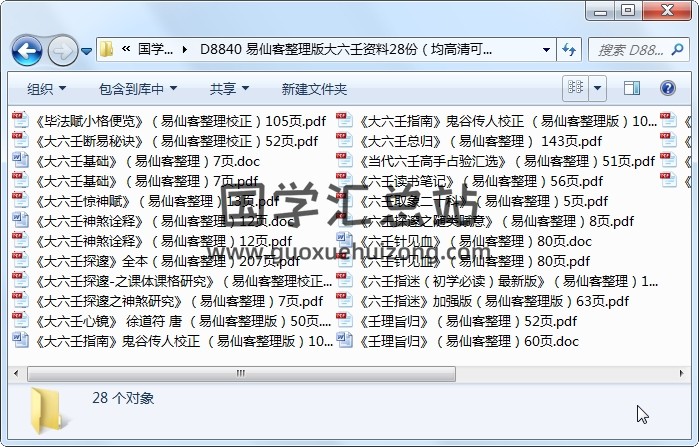Select file name 《大六壬总归》143页.pdf
Viewport: 699px width, 447px height.
480,141
